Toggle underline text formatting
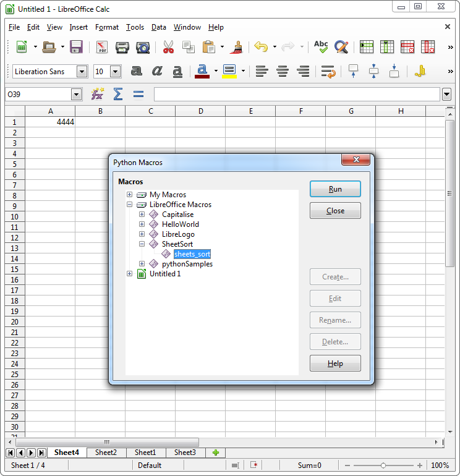460x476 pixels. coord(177,71)
